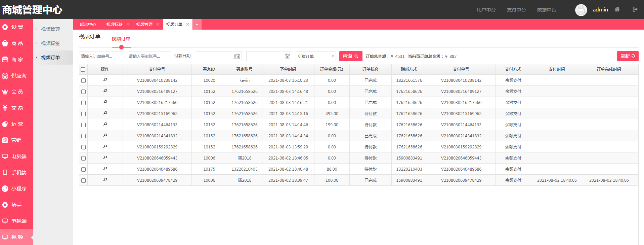View details of order V2108020646059443
Image resolution: width=644 pixels, height=245 pixels.
[105, 158]
